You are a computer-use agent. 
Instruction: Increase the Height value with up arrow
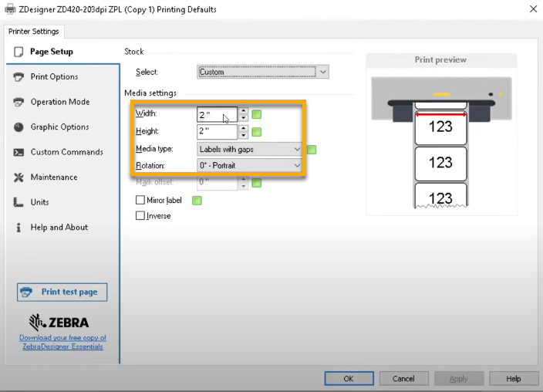(244, 128)
